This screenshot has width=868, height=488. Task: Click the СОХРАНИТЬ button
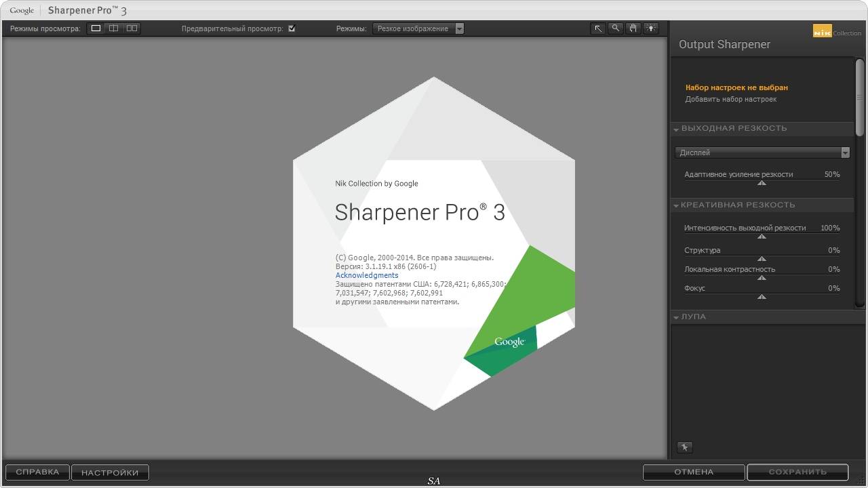(x=797, y=472)
